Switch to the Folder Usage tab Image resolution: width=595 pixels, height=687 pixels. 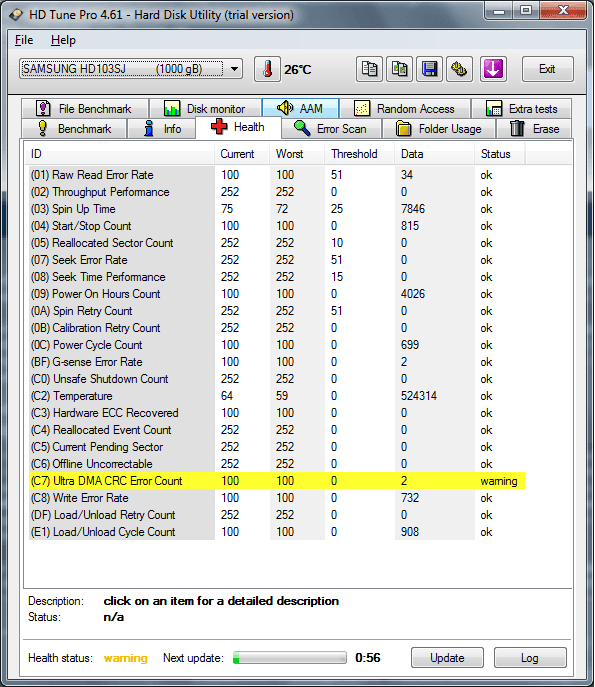click(439, 129)
